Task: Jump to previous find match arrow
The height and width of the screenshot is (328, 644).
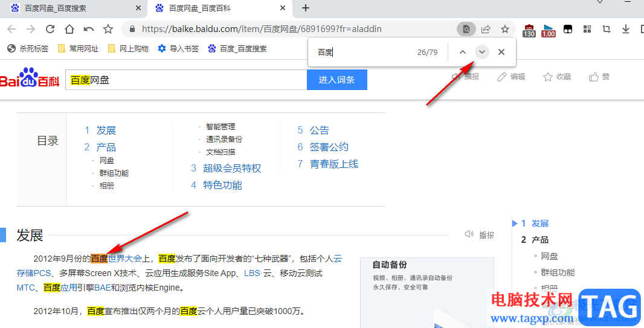Action: click(463, 52)
